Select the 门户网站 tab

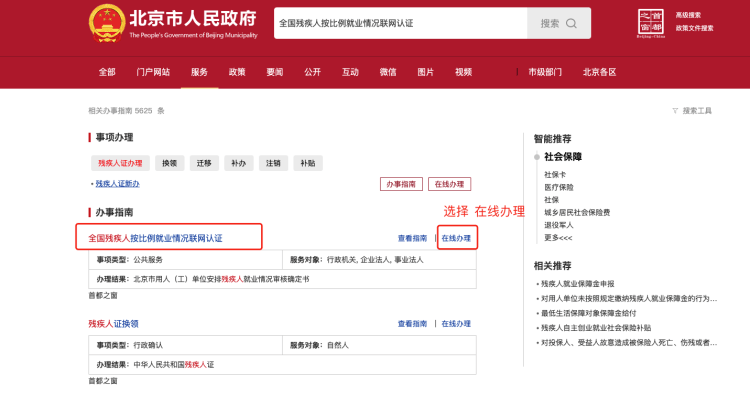[153, 72]
